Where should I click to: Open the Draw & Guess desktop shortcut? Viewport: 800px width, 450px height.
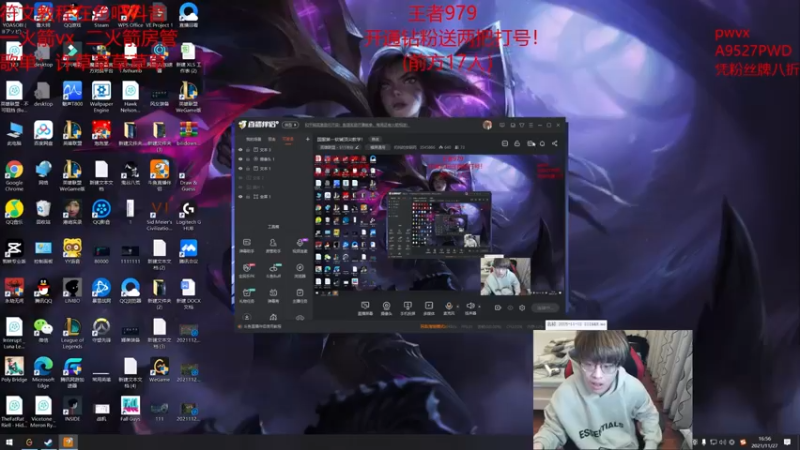[x=188, y=176]
